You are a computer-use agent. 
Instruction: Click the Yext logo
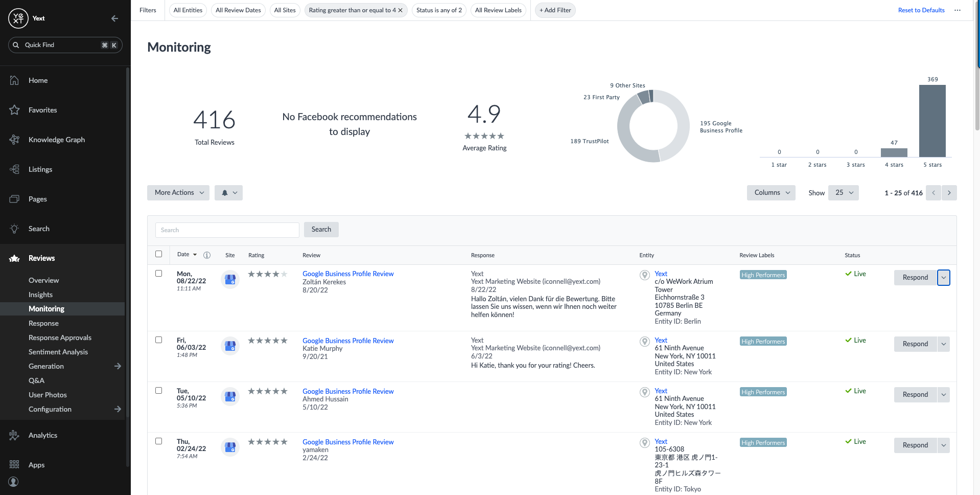(x=18, y=18)
